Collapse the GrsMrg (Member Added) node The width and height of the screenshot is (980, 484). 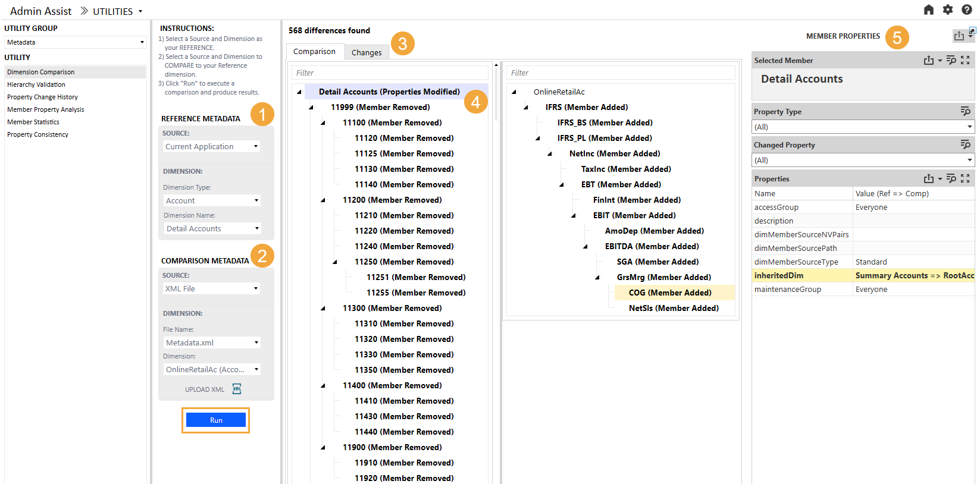[x=597, y=278]
